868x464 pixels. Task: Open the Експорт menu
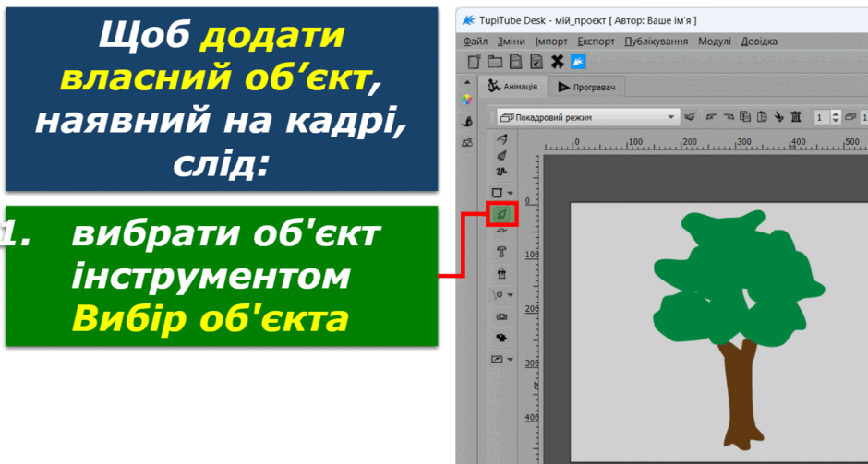point(596,42)
